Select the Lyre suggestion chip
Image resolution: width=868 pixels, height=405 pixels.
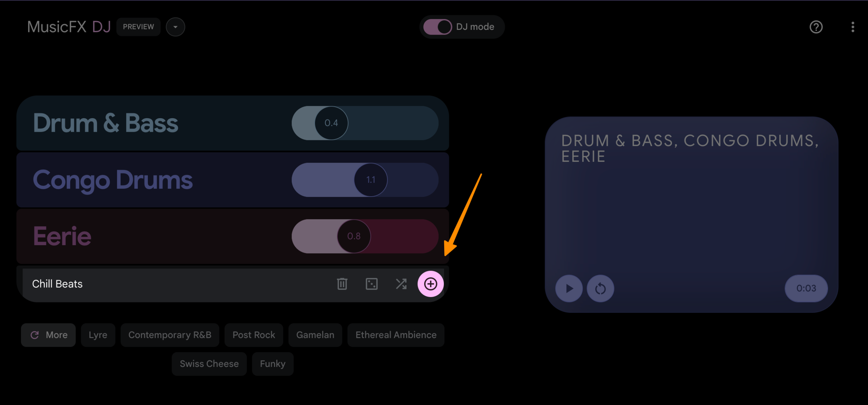click(x=98, y=335)
